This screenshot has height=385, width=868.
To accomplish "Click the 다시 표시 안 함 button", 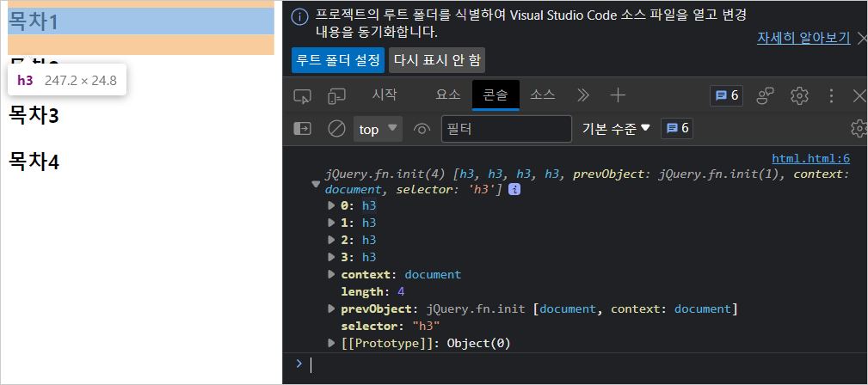I will pos(437,60).
